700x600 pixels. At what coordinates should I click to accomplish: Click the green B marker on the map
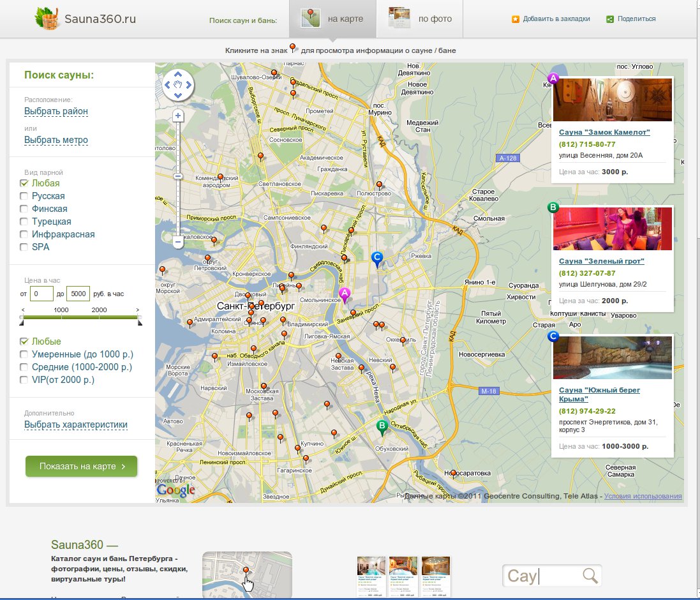[x=382, y=427]
